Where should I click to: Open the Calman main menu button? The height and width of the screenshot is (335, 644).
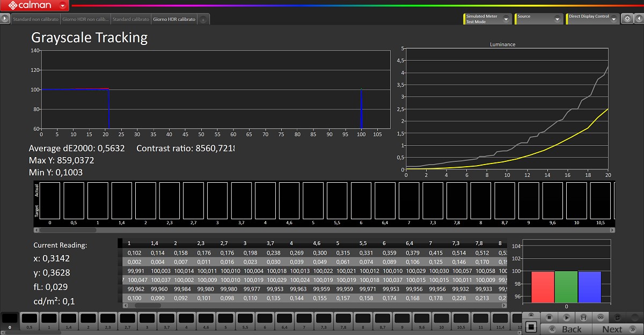[35, 5]
